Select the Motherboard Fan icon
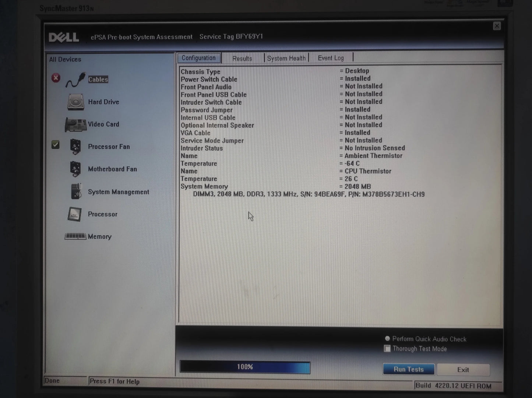Image resolution: width=532 pixels, height=398 pixels. tap(75, 169)
